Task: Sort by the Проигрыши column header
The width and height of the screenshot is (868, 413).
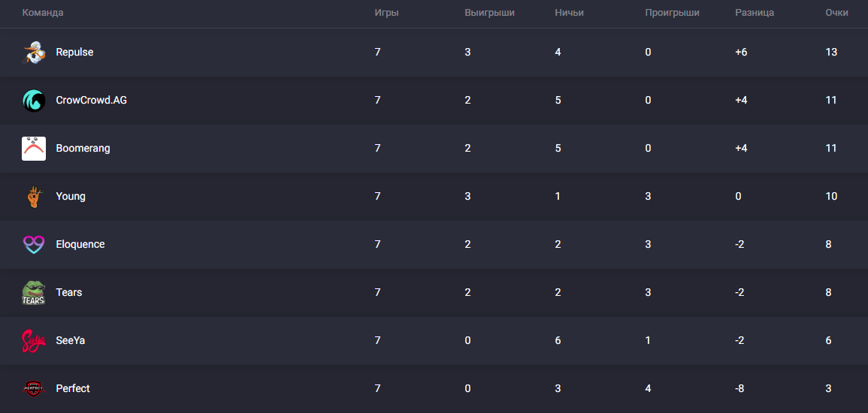Action: (672, 13)
